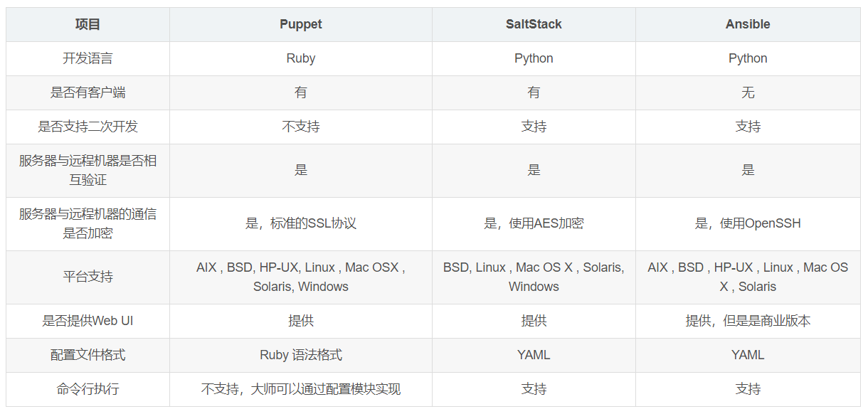The width and height of the screenshot is (868, 414).
Task: Select the 不支持 cell in Puppet column
Action: [300, 127]
